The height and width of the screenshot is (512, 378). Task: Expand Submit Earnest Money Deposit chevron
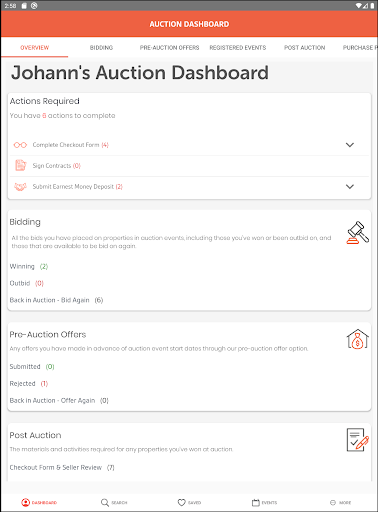[x=350, y=187]
